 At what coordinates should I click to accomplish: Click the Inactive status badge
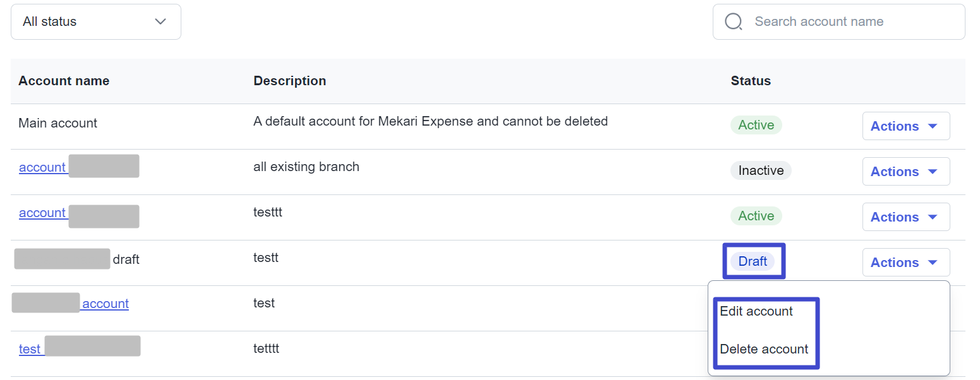(761, 170)
